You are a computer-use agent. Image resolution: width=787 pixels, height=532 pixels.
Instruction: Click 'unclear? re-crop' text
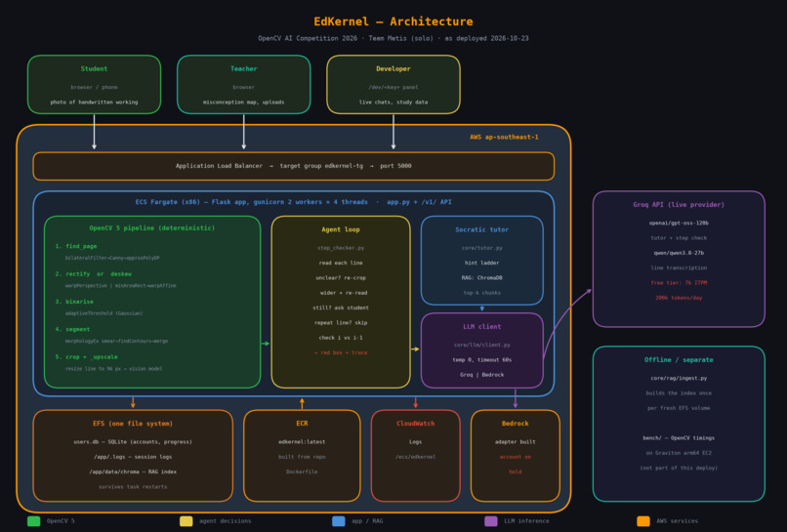tap(341, 277)
